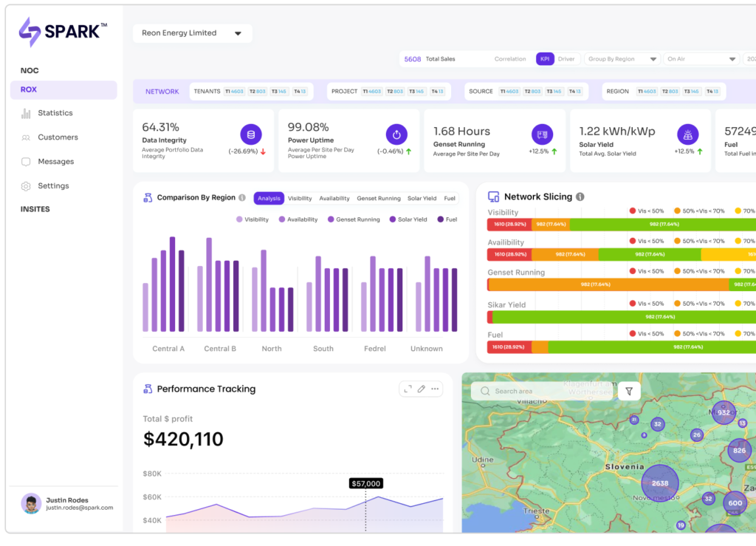Switch to the Genset Running tab

[x=379, y=199]
